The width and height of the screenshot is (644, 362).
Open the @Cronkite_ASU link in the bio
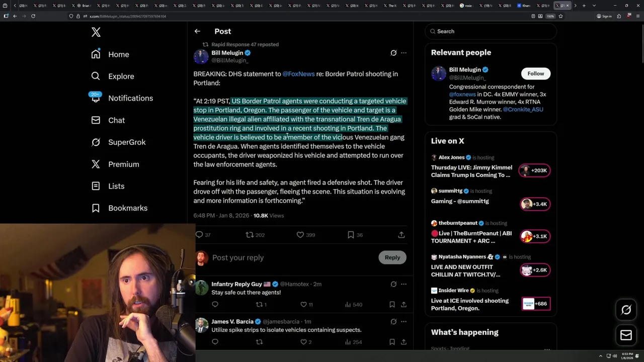(x=523, y=109)
